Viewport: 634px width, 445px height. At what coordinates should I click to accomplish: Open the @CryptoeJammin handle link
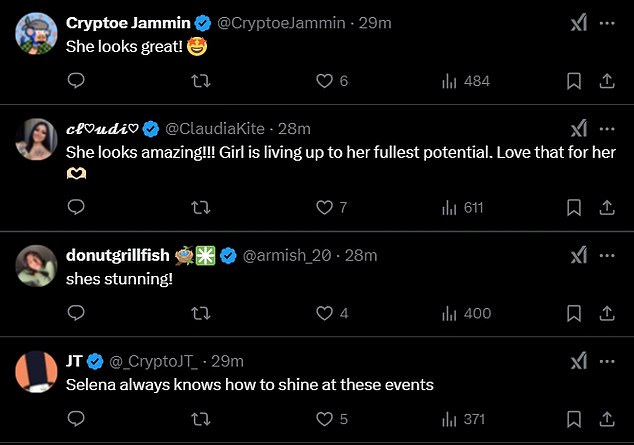coord(281,23)
